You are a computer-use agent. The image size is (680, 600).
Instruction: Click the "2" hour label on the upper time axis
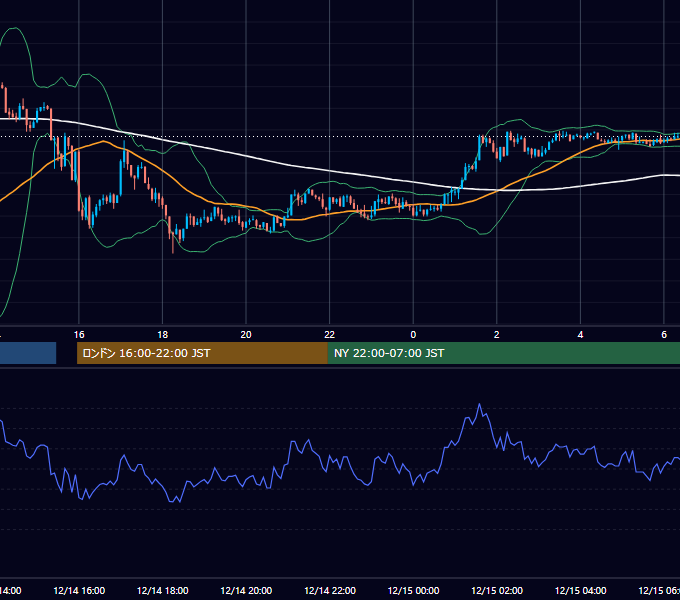[x=497, y=335]
